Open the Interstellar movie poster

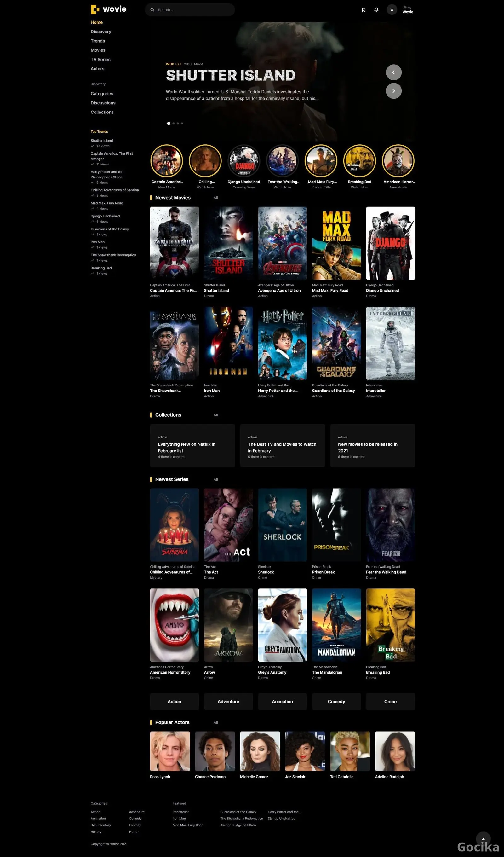coord(390,344)
